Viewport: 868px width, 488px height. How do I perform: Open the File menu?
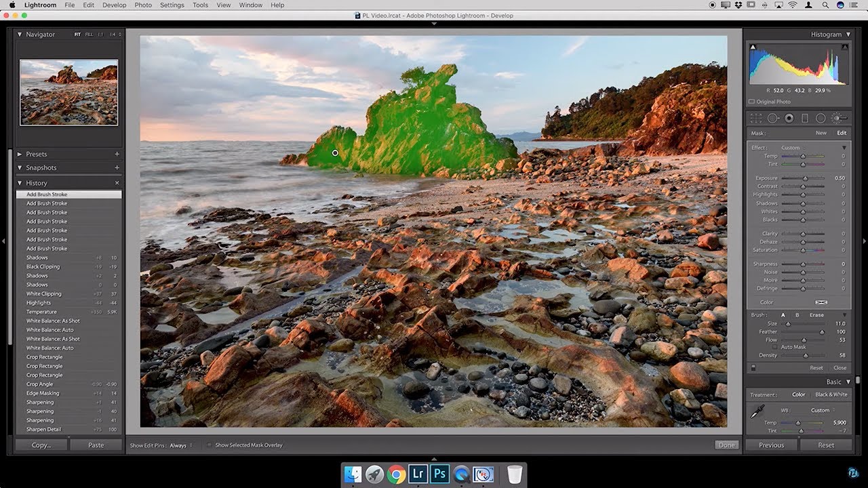pyautogui.click(x=70, y=5)
